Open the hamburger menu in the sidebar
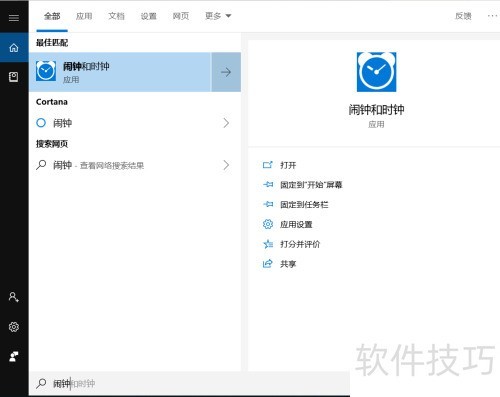This screenshot has width=500, height=397. pyautogui.click(x=14, y=17)
